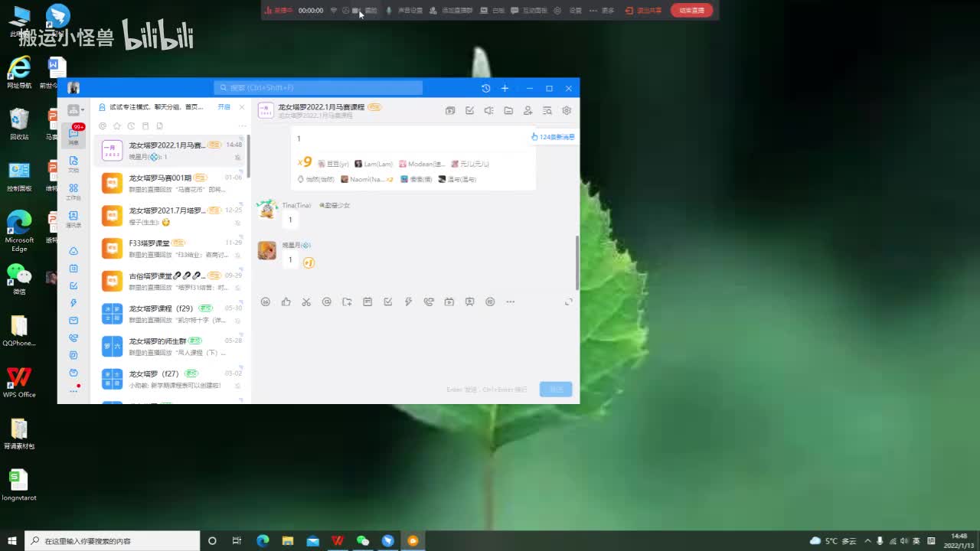
Task: Search chat history icon in header
Action: tap(547, 110)
